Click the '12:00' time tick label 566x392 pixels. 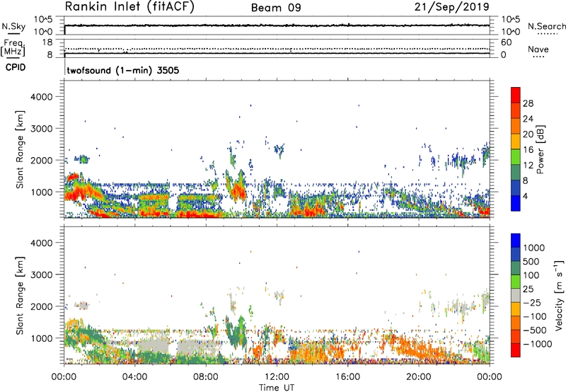277,377
